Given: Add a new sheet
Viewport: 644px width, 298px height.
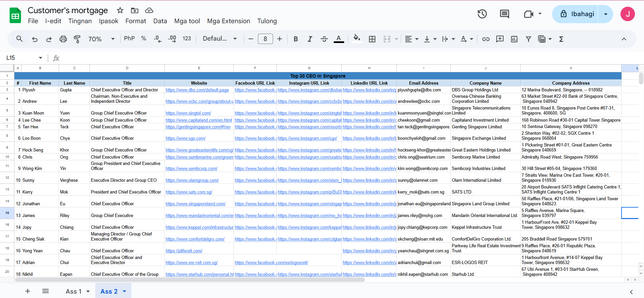Looking at the screenshot, I should pyautogui.click(x=28, y=291).
